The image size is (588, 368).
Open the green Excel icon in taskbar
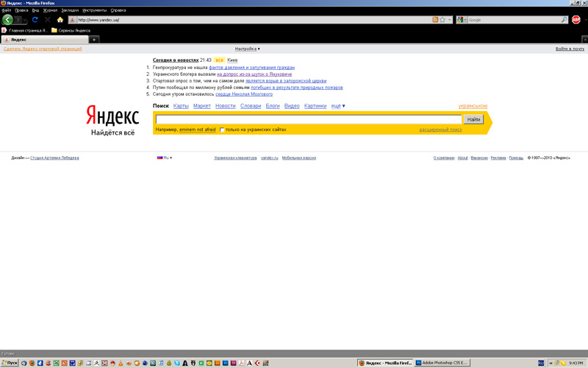pyautogui.click(x=57, y=363)
